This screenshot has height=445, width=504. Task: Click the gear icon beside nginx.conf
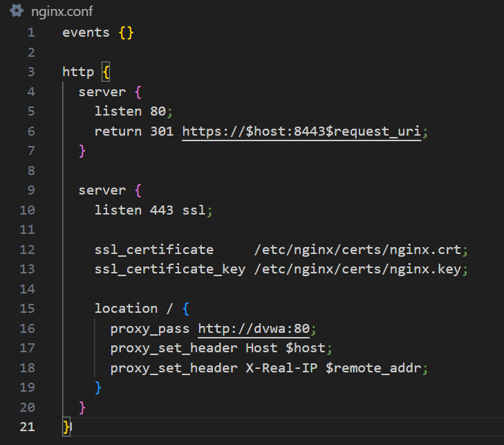tap(17, 10)
